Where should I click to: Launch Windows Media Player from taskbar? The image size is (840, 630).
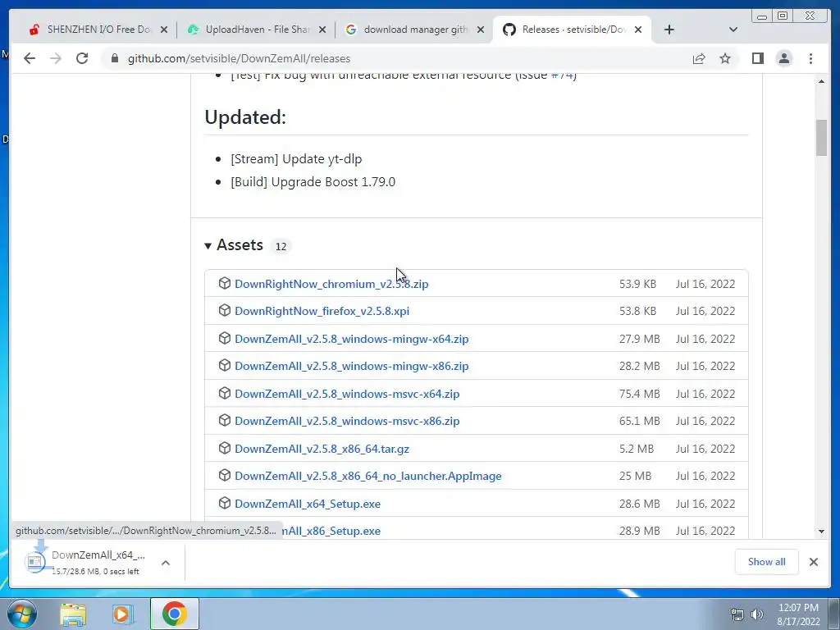[121, 614]
